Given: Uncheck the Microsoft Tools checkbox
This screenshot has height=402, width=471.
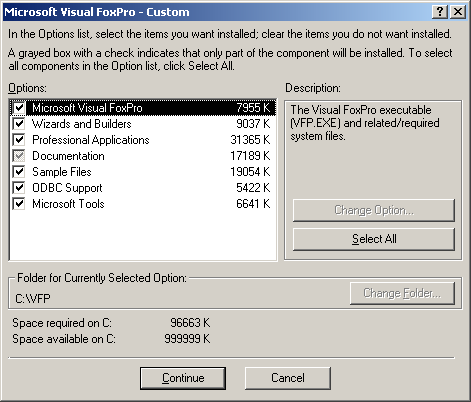Looking at the screenshot, I should pos(19,204).
